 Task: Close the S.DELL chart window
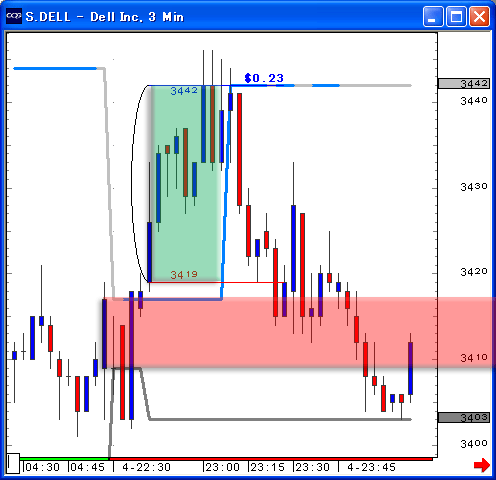[479, 16]
